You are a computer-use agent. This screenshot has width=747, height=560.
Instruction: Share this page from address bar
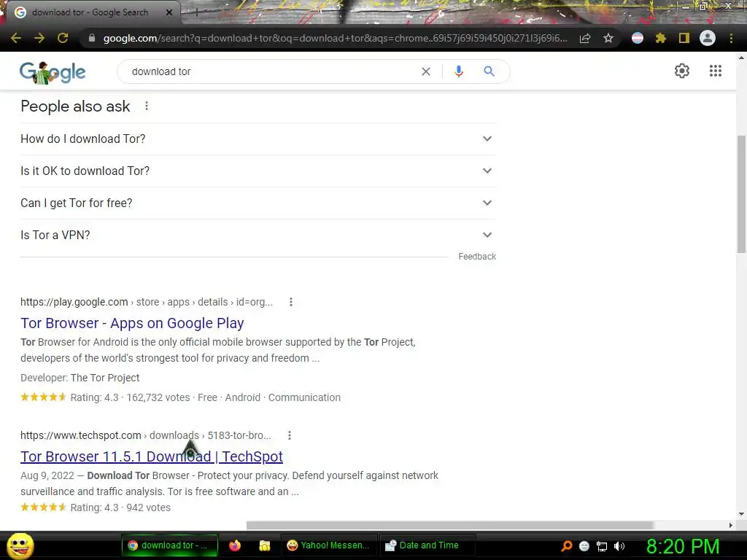pos(585,38)
